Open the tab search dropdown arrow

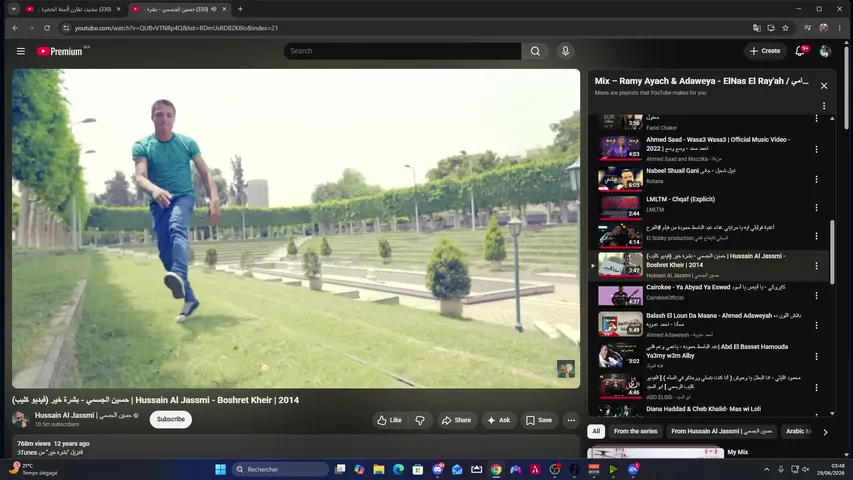pyautogui.click(x=14, y=9)
